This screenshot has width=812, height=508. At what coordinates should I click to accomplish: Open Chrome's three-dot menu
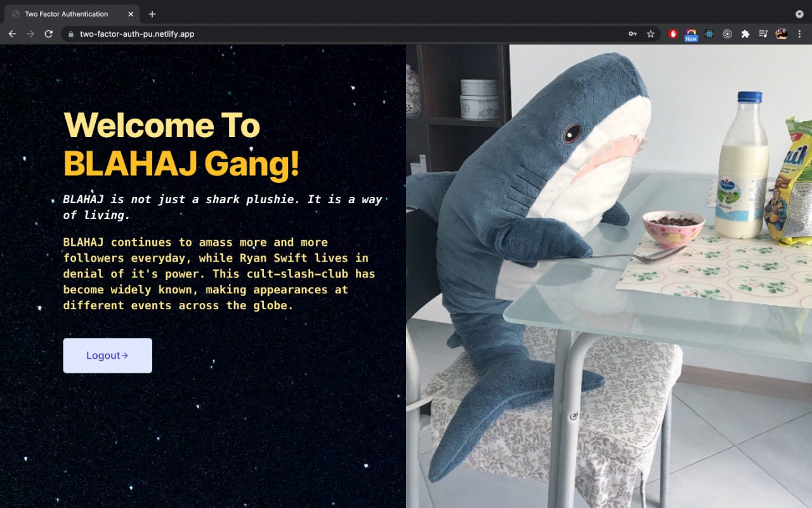point(799,34)
